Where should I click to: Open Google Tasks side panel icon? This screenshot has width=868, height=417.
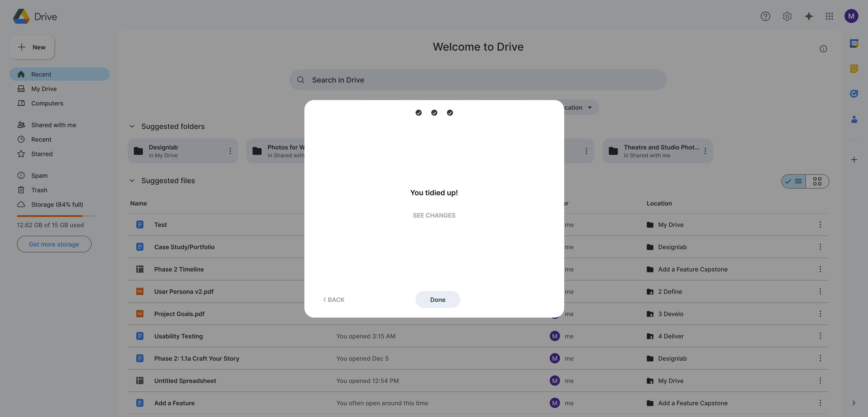tap(854, 94)
